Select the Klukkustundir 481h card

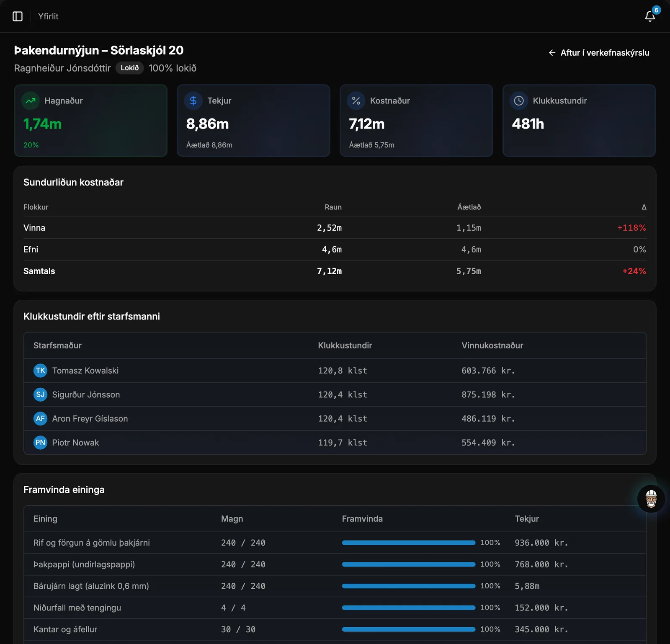579,121
